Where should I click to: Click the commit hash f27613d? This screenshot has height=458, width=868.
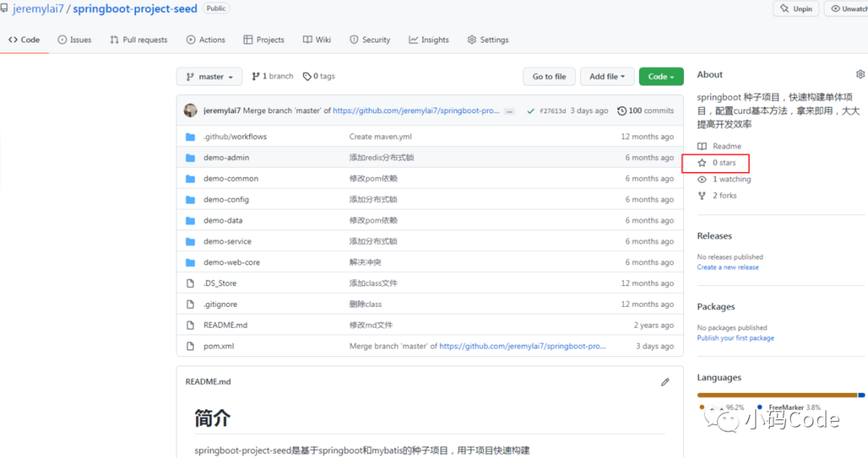(552, 111)
